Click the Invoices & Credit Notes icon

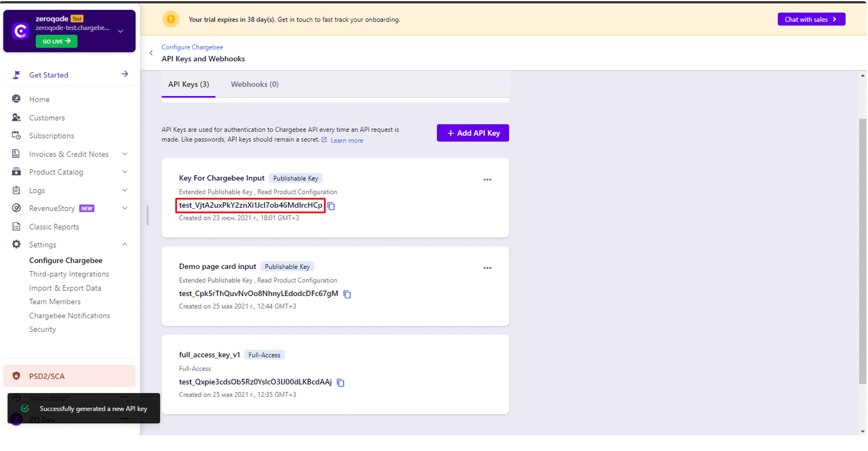coord(16,154)
